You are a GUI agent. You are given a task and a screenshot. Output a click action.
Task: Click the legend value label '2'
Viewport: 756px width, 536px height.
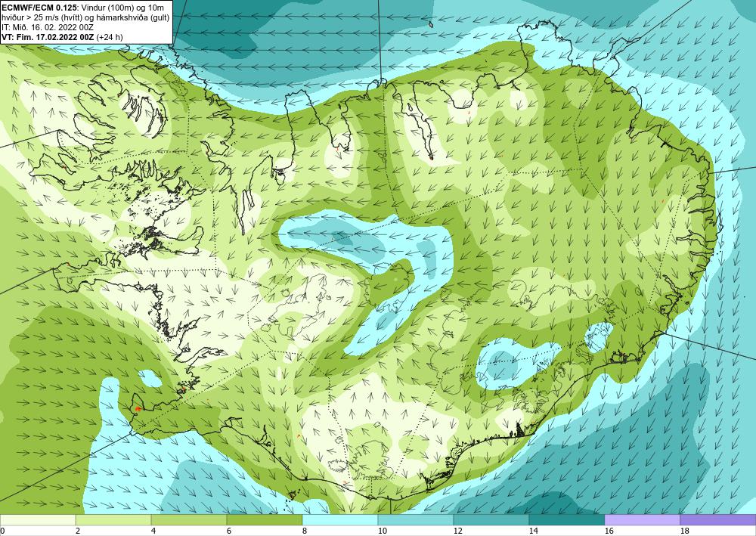pyautogui.click(x=78, y=531)
